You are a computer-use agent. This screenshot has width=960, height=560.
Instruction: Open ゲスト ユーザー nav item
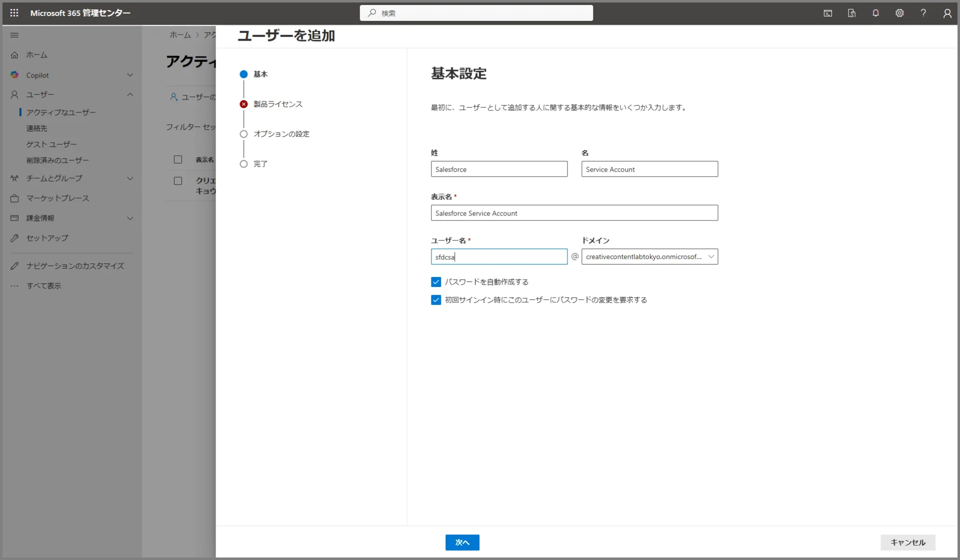pos(51,144)
